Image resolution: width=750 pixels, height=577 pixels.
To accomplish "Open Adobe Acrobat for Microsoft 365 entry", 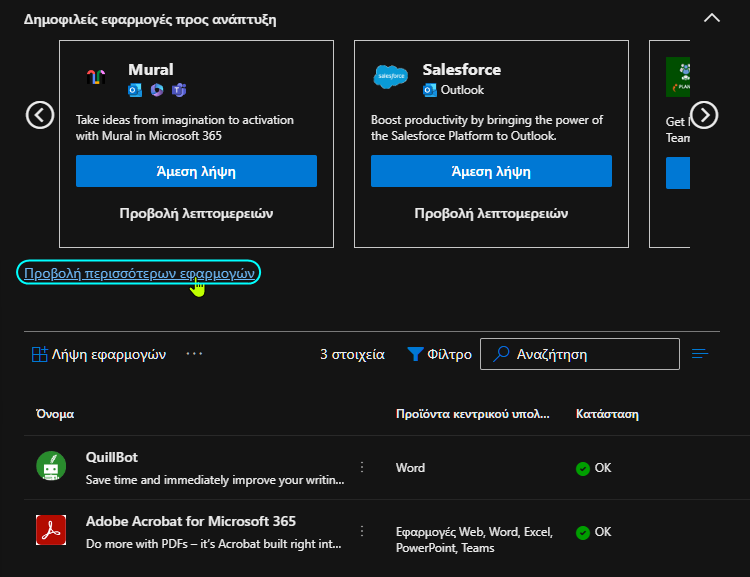I will coord(191,521).
